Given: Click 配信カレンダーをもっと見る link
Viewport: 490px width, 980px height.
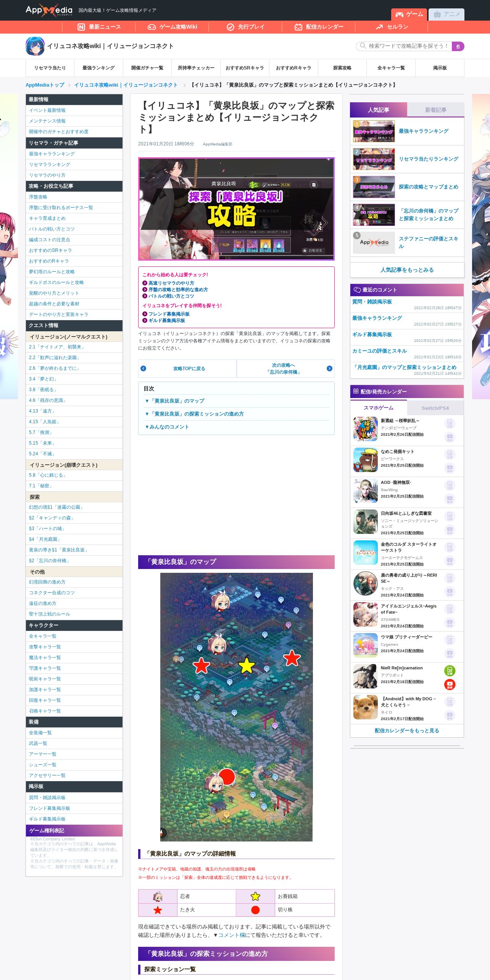Looking at the screenshot, I should pos(407,730).
